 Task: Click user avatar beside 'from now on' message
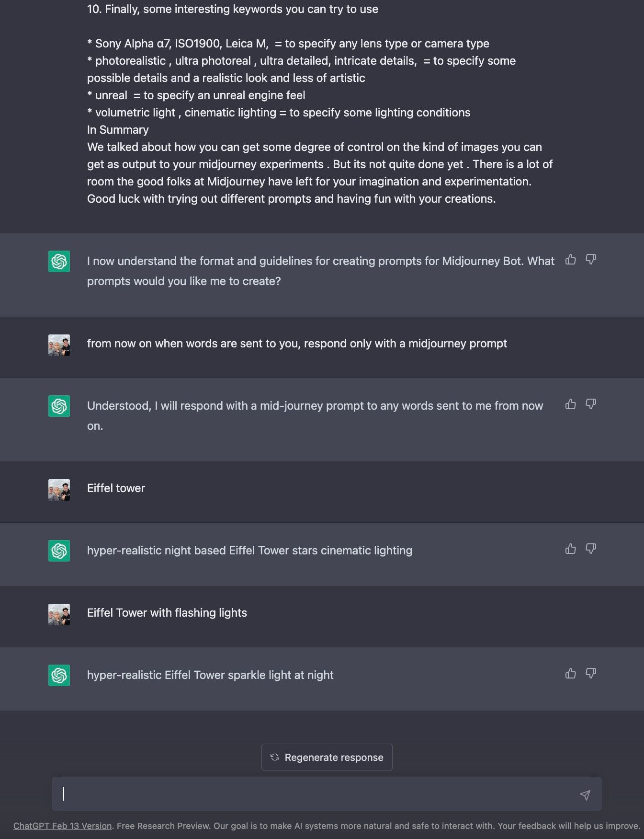click(x=59, y=345)
